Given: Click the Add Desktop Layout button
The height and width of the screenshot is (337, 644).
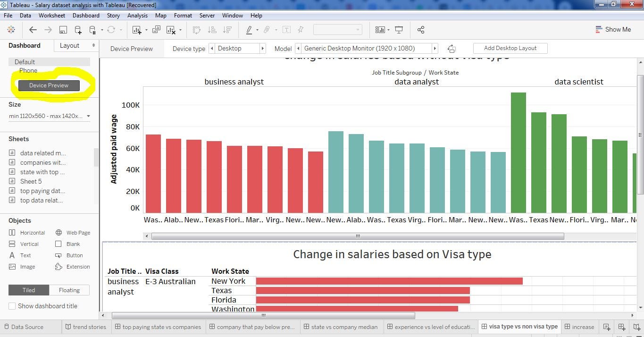Looking at the screenshot, I should point(510,48).
